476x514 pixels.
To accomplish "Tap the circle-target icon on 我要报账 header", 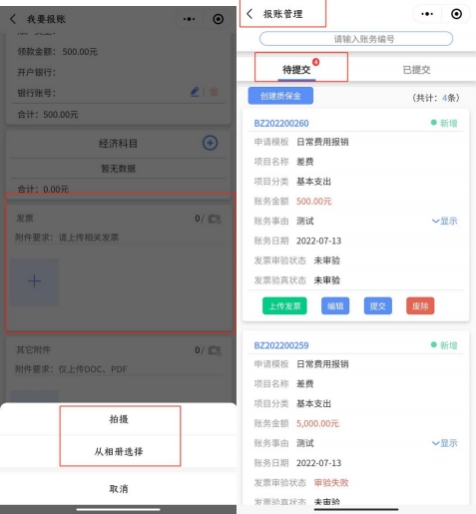I will point(218,19).
